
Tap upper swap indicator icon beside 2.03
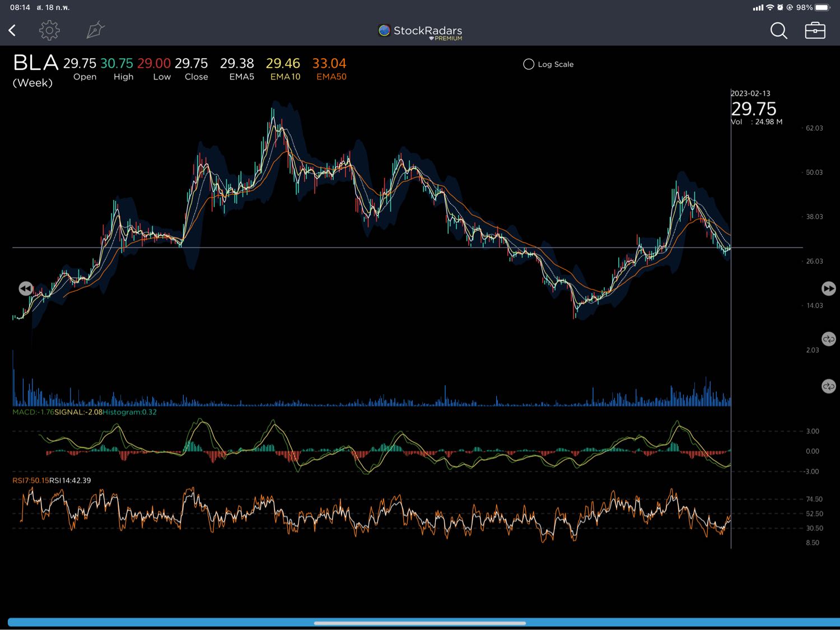point(828,339)
